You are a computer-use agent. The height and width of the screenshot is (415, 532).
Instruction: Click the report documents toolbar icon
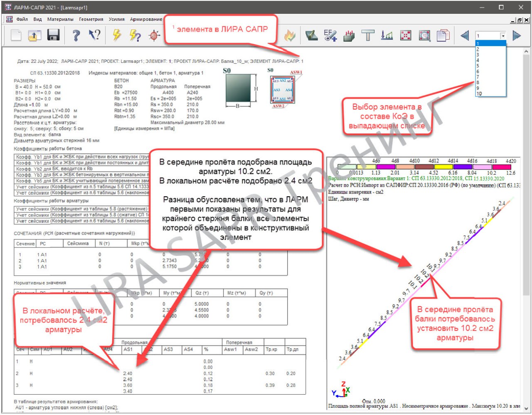point(443,35)
